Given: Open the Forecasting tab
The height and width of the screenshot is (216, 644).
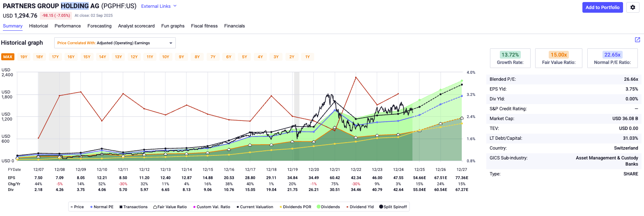Looking at the screenshot, I should (99, 26).
